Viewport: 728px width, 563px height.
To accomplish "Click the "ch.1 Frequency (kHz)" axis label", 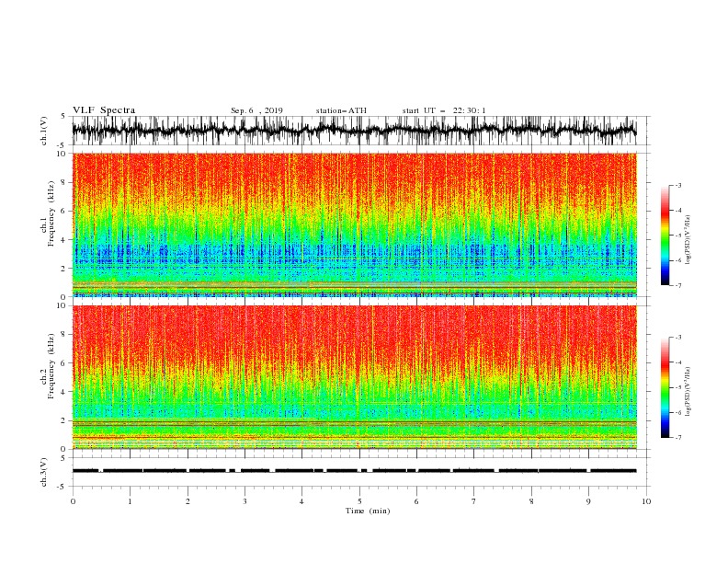I will (48, 213).
